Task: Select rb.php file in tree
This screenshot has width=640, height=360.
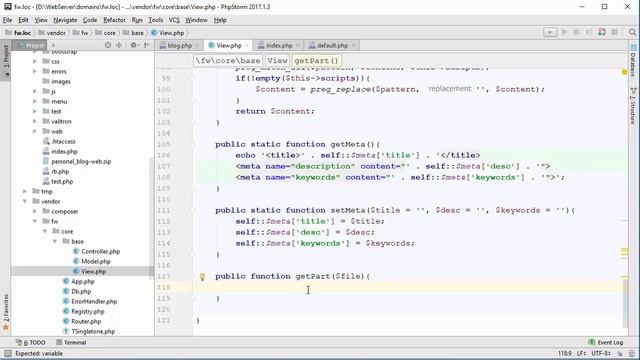Action: pos(56,171)
